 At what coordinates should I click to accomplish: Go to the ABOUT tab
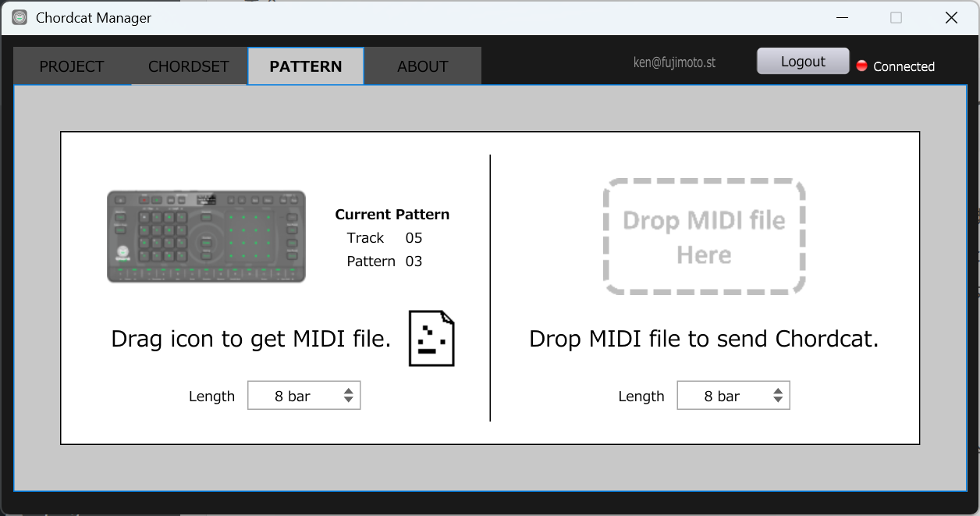423,66
